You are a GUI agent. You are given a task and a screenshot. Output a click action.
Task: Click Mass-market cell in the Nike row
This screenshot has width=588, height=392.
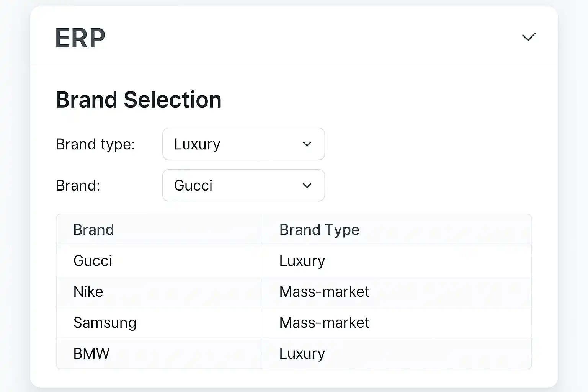click(x=324, y=292)
